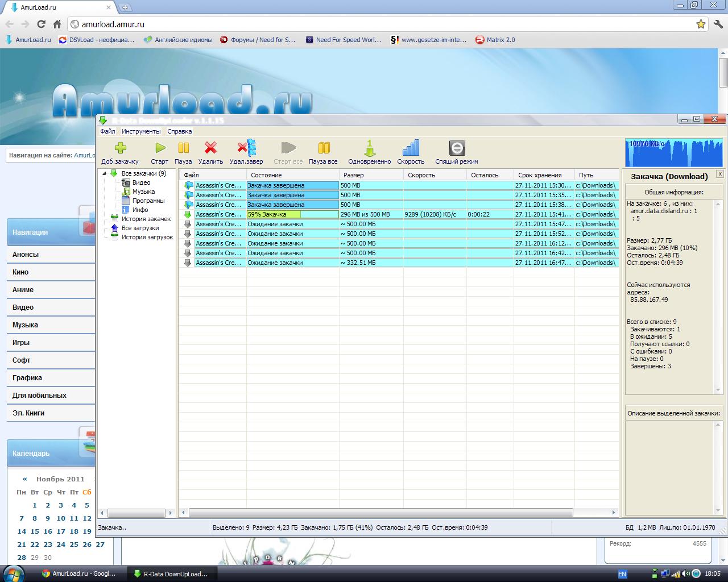
Task: Click the Видео category icon in tree
Action: pos(126,182)
